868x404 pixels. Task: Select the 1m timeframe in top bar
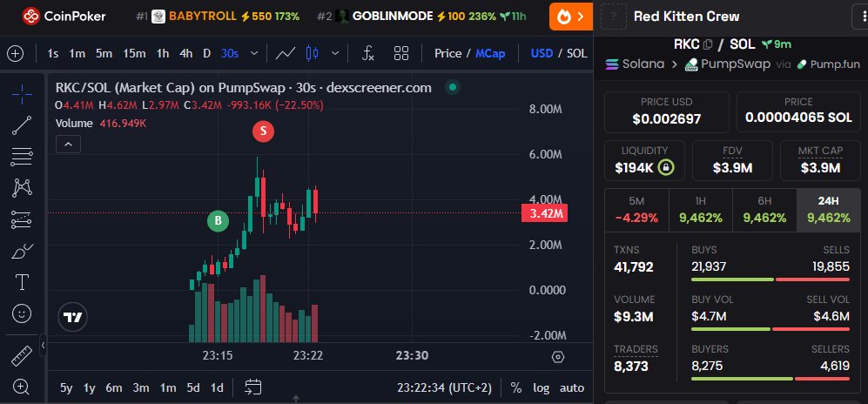(x=77, y=54)
